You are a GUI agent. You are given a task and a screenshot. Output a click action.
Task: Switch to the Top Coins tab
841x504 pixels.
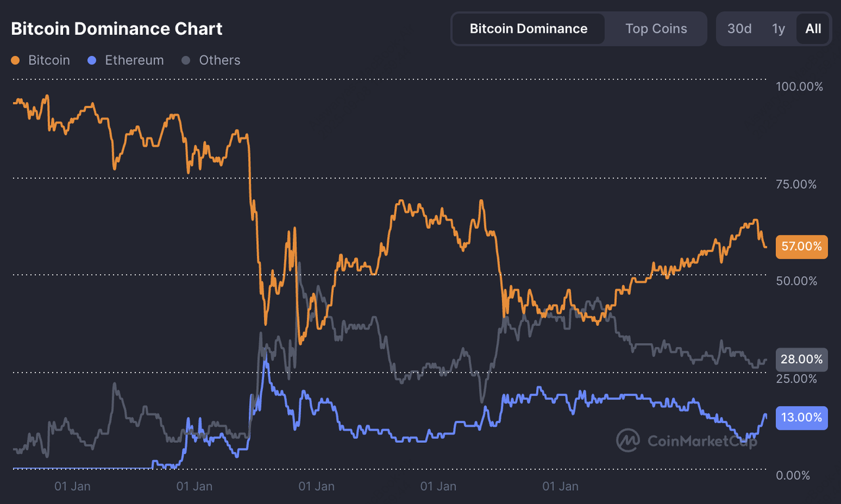click(656, 29)
